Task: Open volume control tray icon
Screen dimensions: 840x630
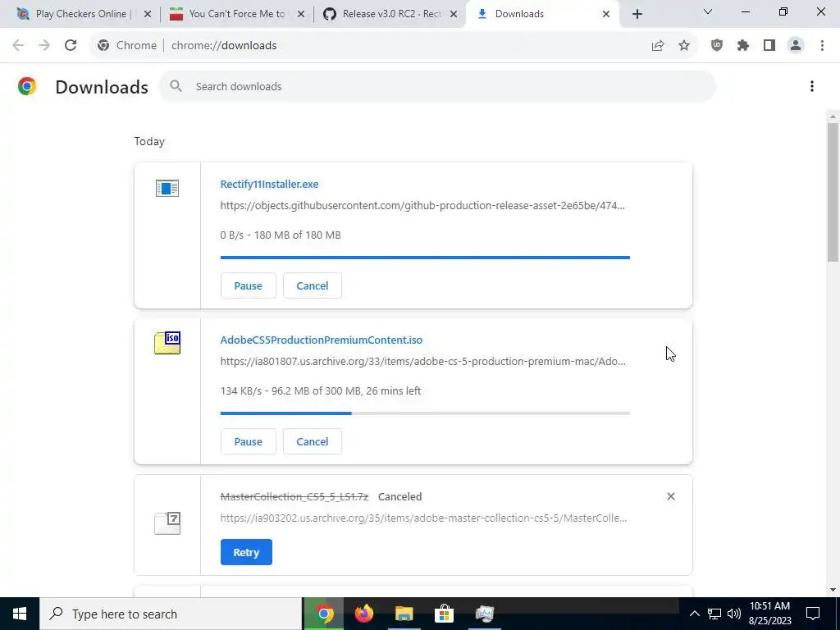Action: point(734,614)
